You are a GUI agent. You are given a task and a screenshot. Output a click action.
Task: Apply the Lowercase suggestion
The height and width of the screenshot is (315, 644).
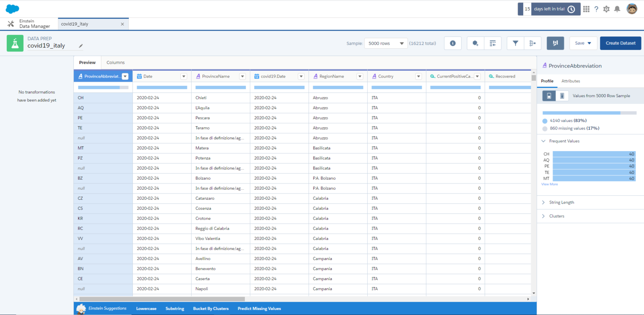click(146, 309)
